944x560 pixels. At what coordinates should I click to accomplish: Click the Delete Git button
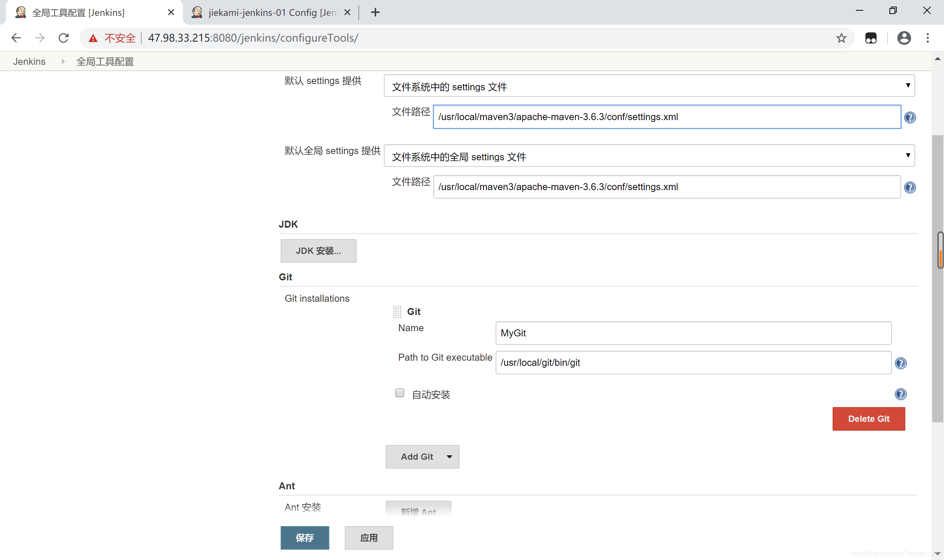pyautogui.click(x=868, y=419)
